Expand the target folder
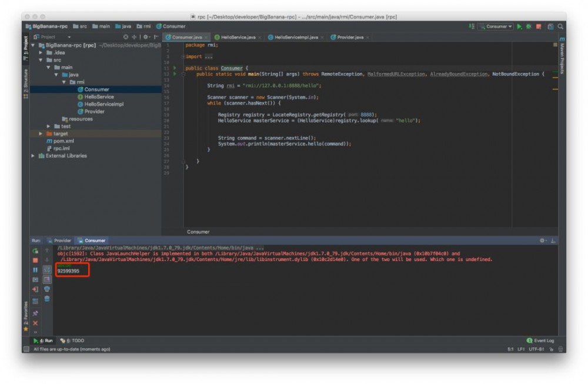This screenshot has height=384, width=588. tap(41, 134)
